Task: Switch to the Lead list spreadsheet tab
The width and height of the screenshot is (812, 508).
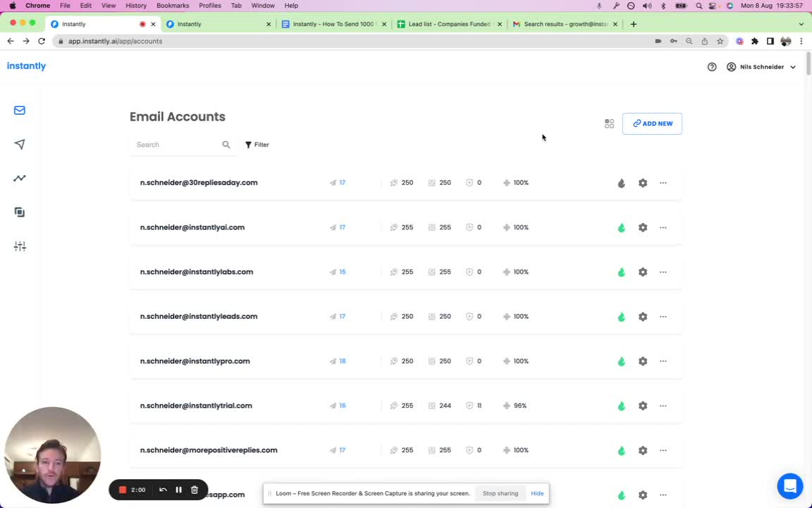Action: (x=448, y=24)
